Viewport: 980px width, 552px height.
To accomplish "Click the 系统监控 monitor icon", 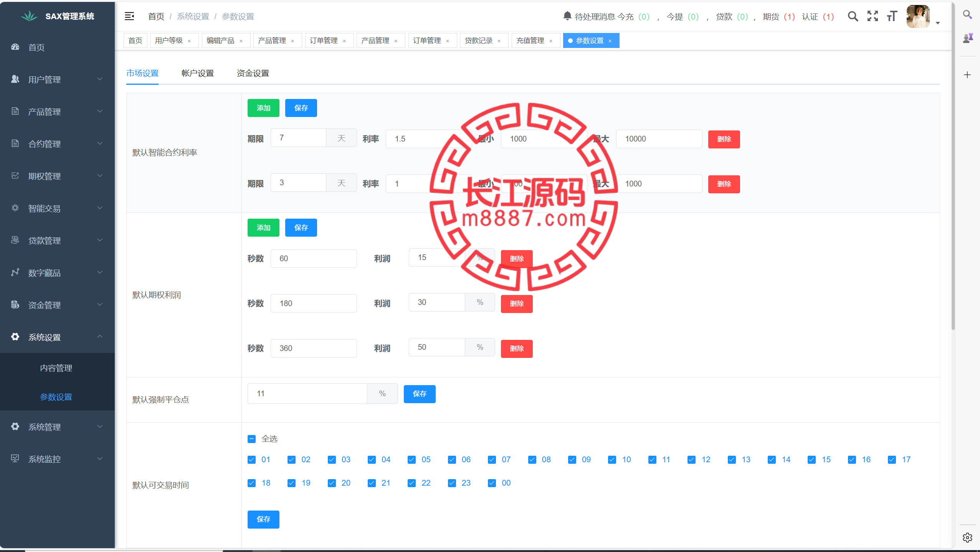I will click(15, 458).
